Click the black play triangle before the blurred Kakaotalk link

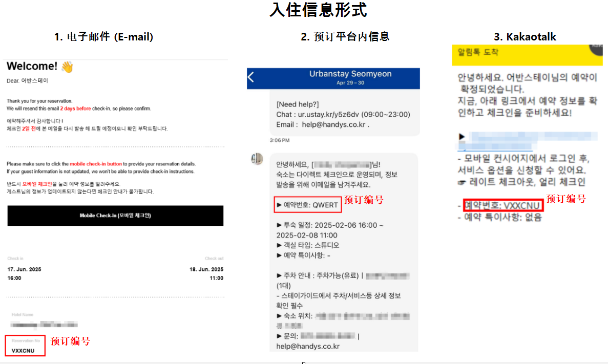(x=462, y=137)
